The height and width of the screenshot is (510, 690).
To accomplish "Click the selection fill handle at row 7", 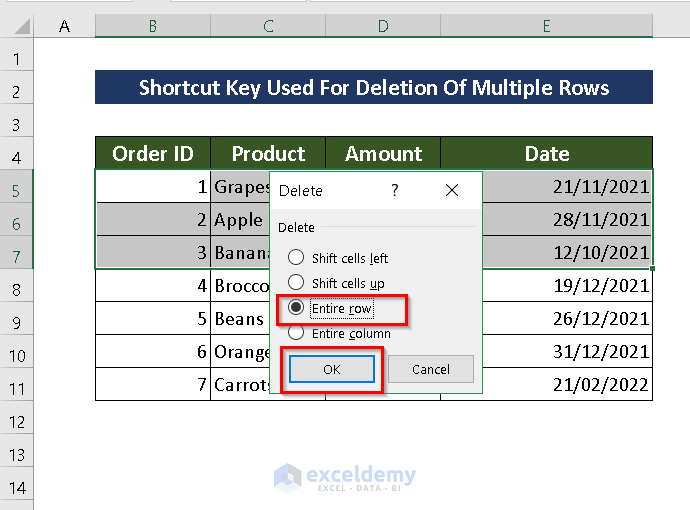I will click(652, 268).
